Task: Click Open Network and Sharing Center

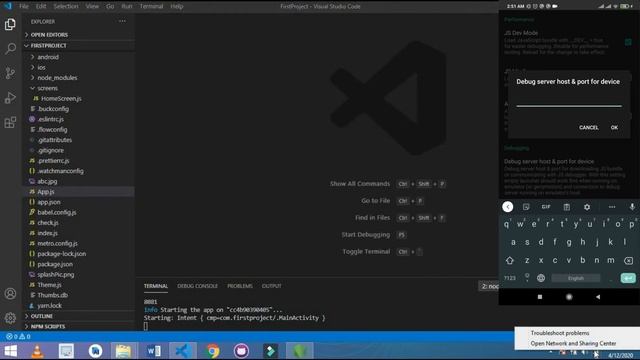Action: pyautogui.click(x=573, y=344)
